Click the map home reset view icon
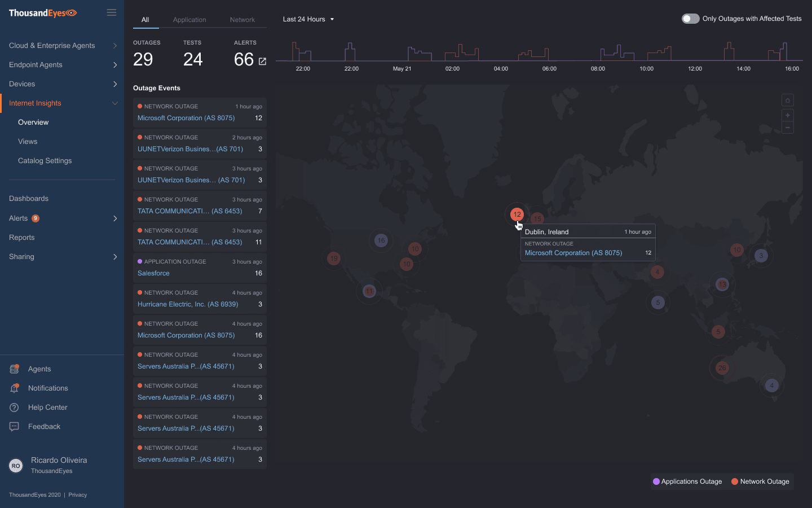Viewport: 812px width, 508px height. (x=787, y=100)
